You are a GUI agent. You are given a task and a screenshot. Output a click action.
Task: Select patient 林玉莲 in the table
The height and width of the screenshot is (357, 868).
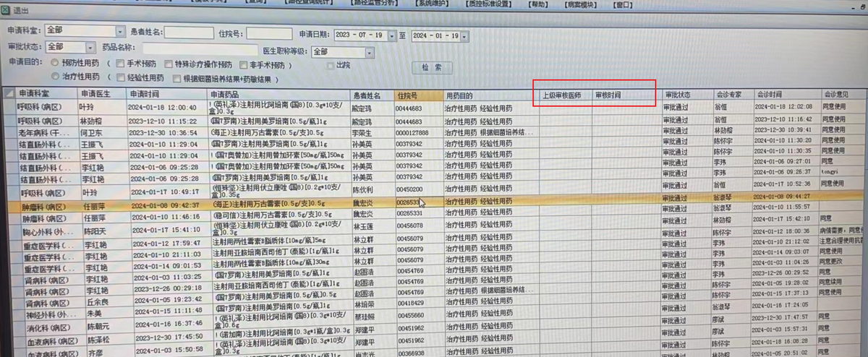365,227
